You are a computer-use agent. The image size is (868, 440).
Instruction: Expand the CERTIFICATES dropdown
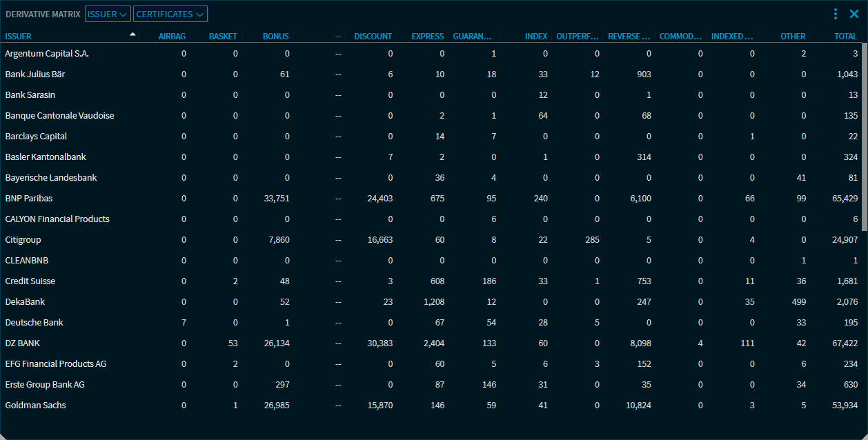click(x=170, y=14)
